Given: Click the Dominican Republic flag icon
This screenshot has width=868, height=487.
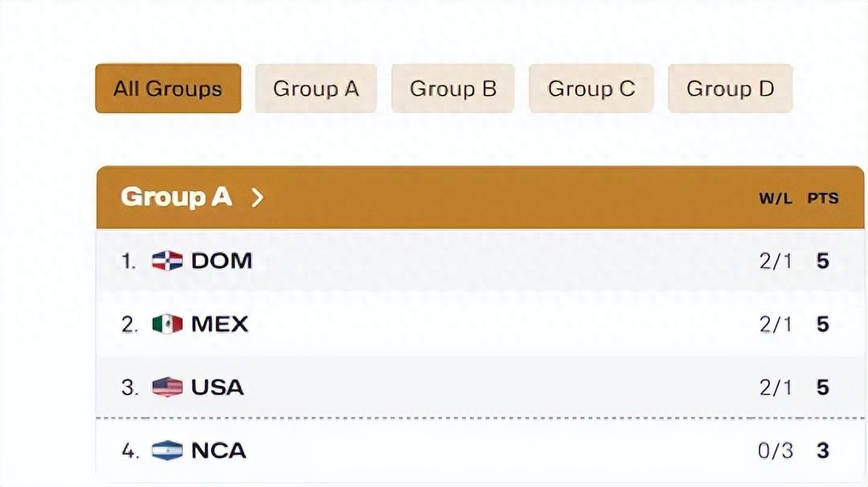Looking at the screenshot, I should click(x=166, y=260).
